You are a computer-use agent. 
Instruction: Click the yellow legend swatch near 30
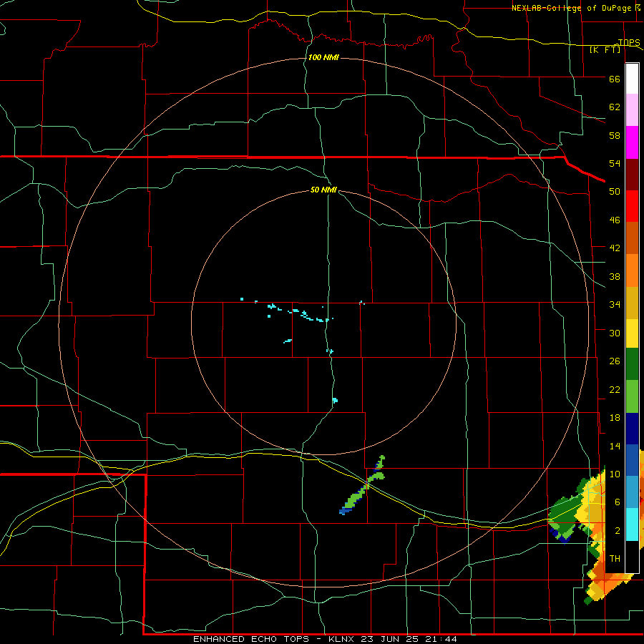(x=632, y=333)
